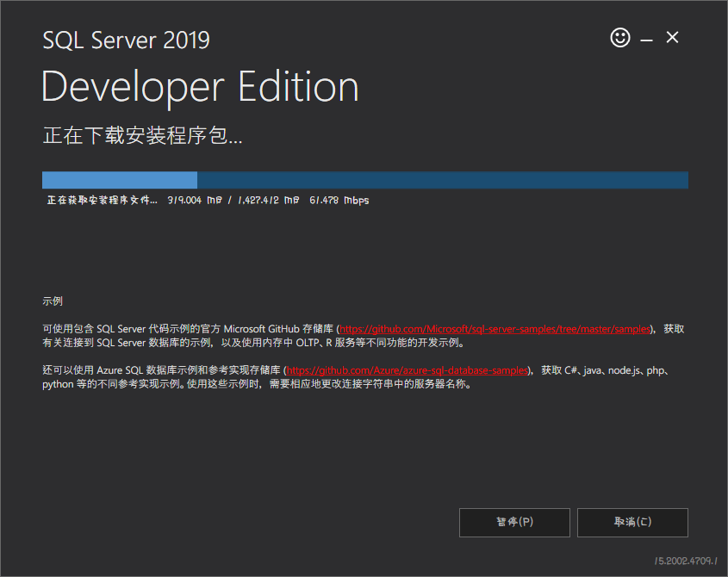Cancel installation with 取消(C) button
The height and width of the screenshot is (577, 728).
(x=632, y=522)
